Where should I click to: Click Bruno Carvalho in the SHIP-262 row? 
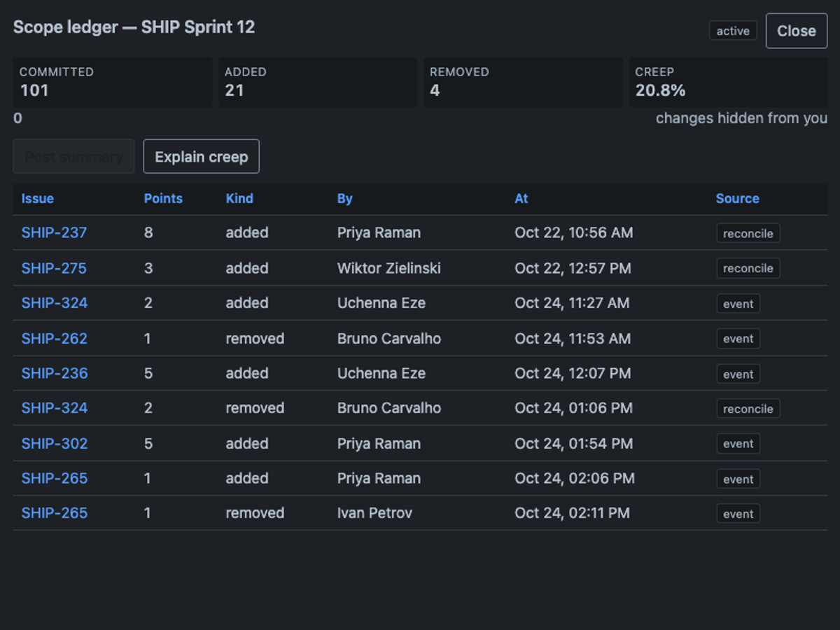tap(389, 339)
